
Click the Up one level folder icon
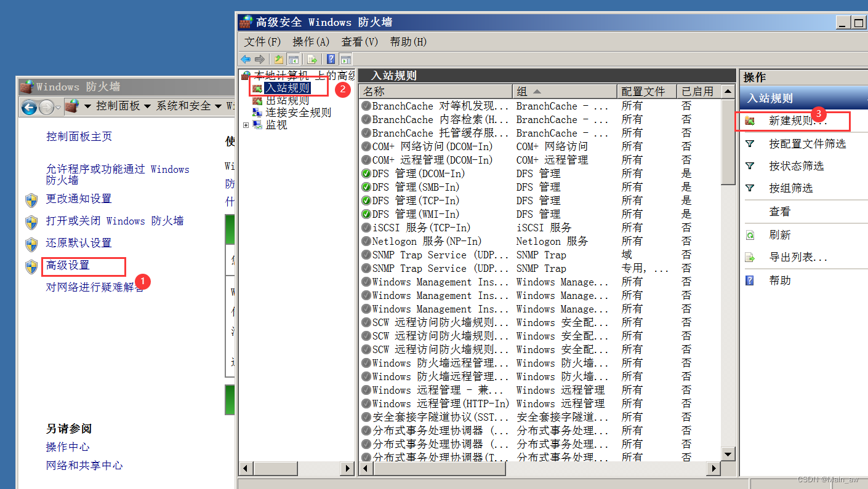pyautogui.click(x=279, y=59)
